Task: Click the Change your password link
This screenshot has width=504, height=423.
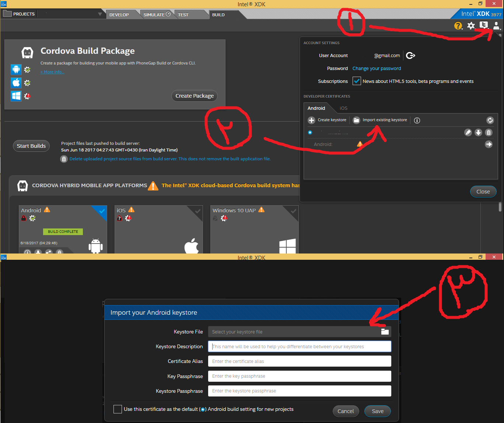Action: pos(377,69)
